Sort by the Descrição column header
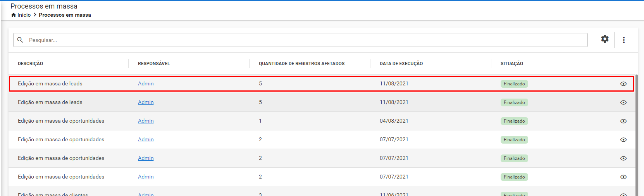 (30, 64)
